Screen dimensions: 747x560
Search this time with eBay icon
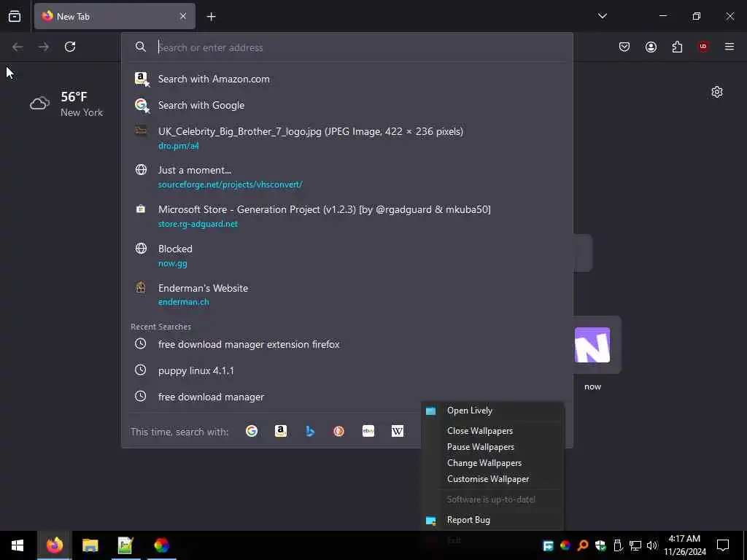point(368,431)
